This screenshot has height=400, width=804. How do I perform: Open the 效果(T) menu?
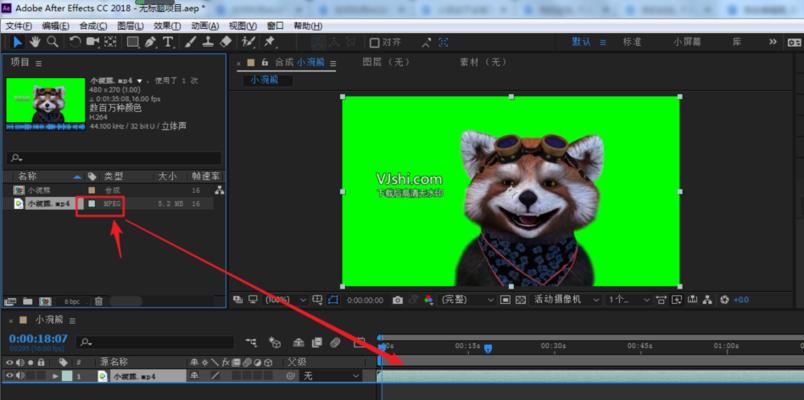pos(168,26)
